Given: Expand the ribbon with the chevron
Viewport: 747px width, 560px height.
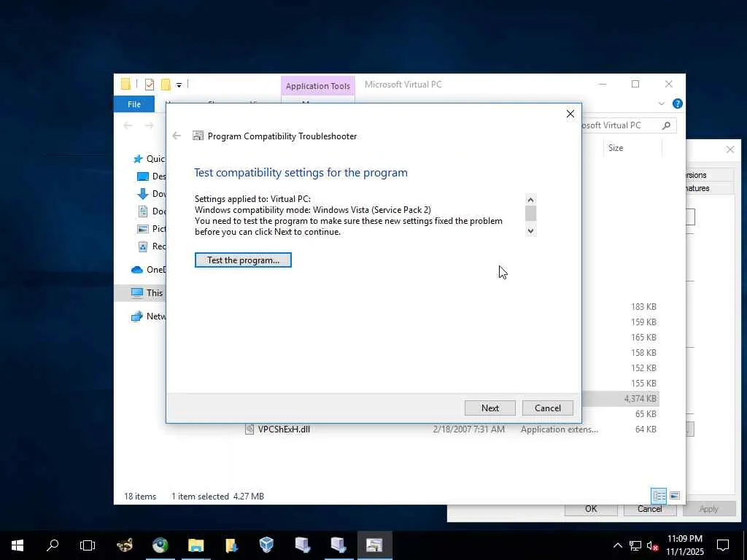Looking at the screenshot, I should pyautogui.click(x=661, y=104).
